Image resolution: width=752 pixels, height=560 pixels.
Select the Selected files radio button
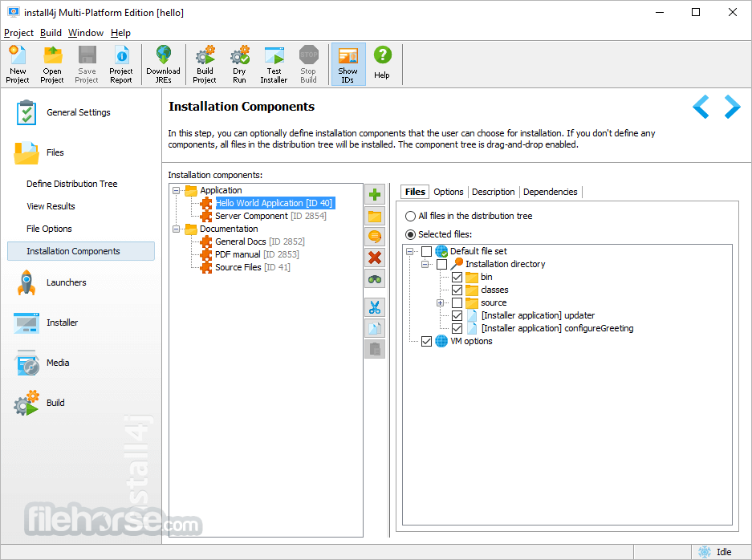click(411, 234)
